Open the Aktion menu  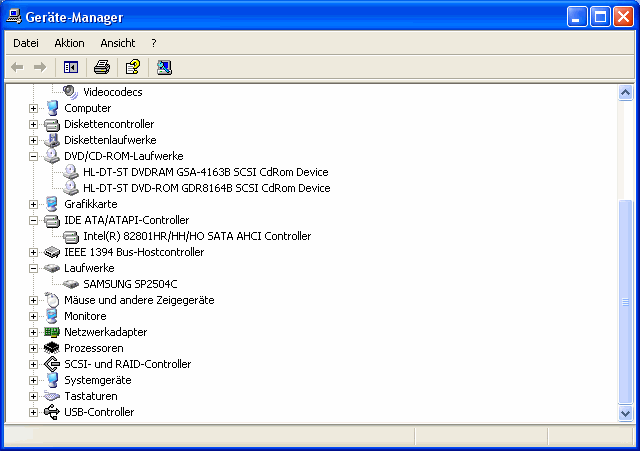(x=69, y=43)
